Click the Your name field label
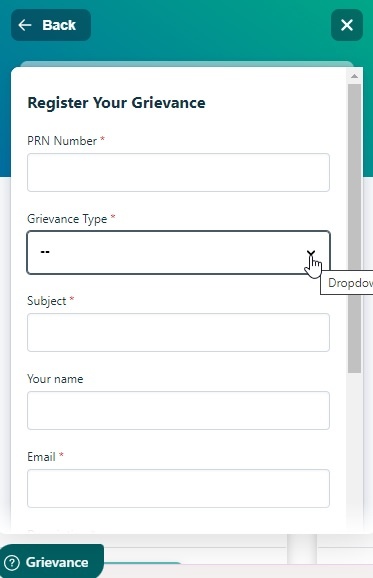The height and width of the screenshot is (578, 373). tap(55, 379)
